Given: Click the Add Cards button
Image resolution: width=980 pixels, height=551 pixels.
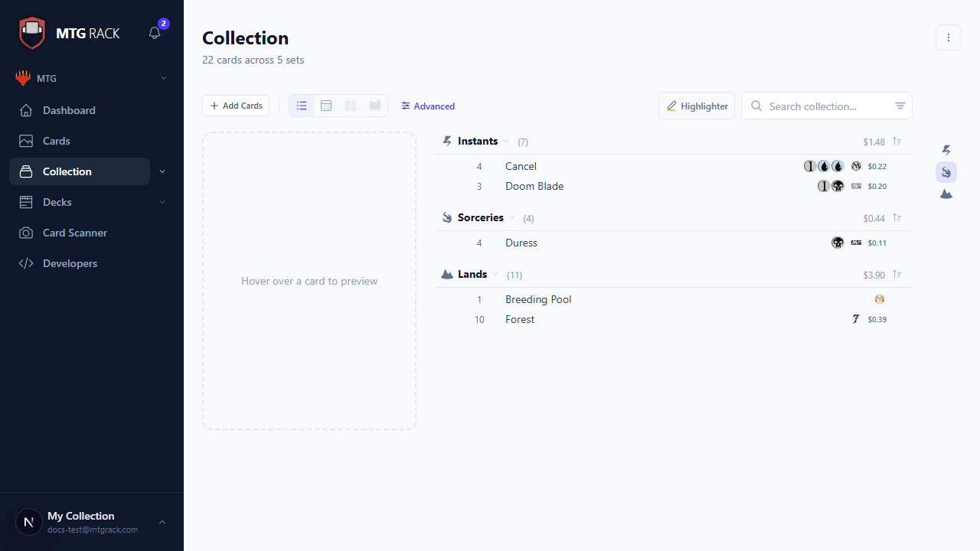Looking at the screenshot, I should tap(236, 106).
